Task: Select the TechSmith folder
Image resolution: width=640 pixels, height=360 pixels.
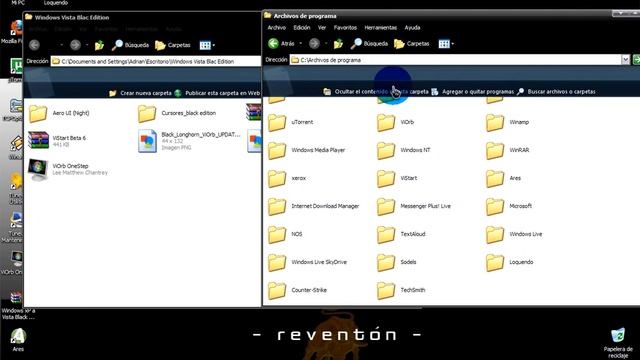Action: click(401, 290)
